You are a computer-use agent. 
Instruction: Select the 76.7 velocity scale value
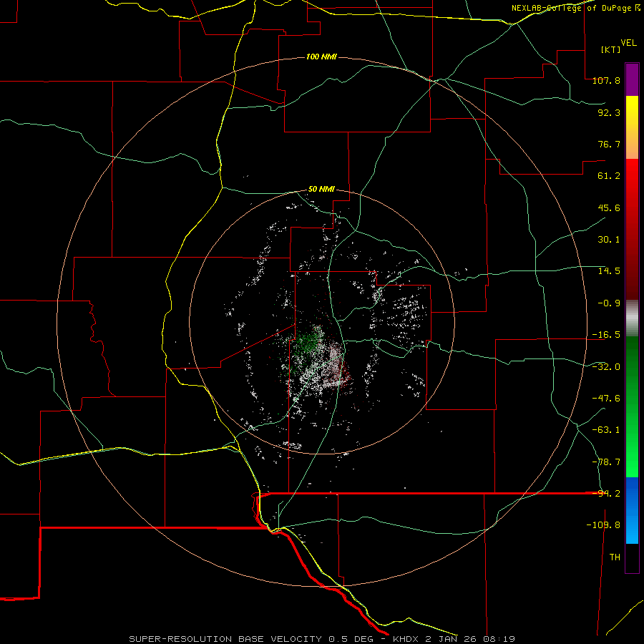tap(609, 144)
